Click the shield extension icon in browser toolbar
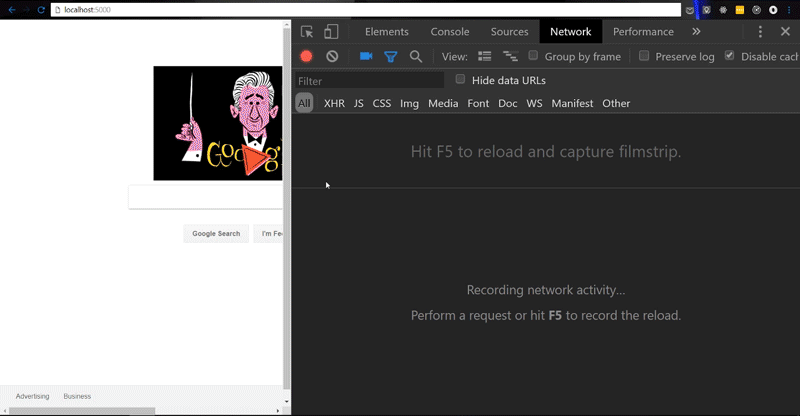Screen dimensions: 800x416 pyautogui.click(x=707, y=10)
